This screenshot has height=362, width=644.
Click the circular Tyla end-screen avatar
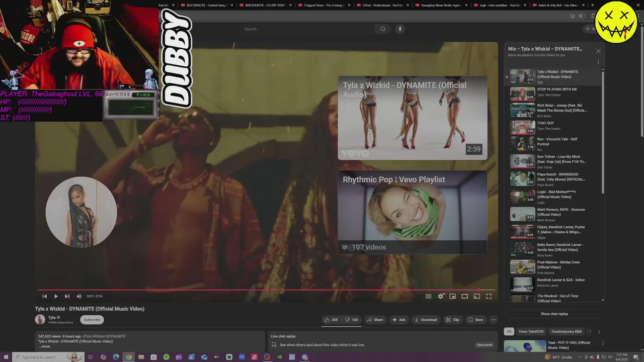82,212
